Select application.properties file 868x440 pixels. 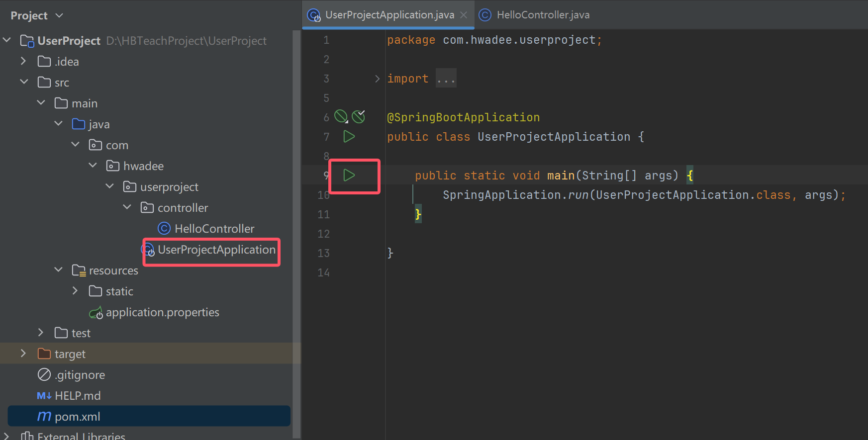pyautogui.click(x=162, y=312)
